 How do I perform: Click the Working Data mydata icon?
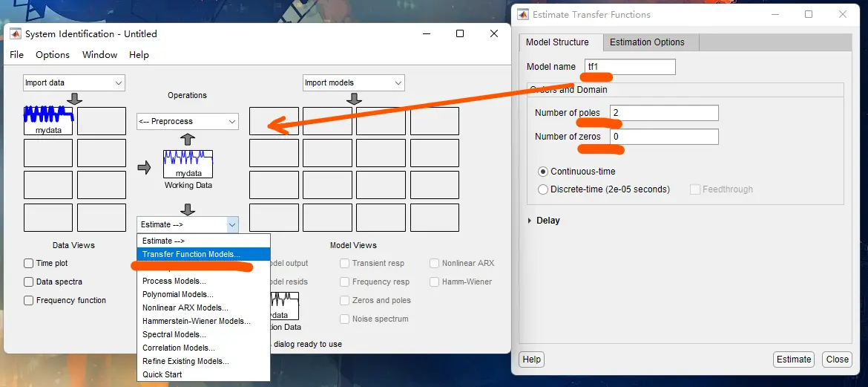[x=188, y=164]
